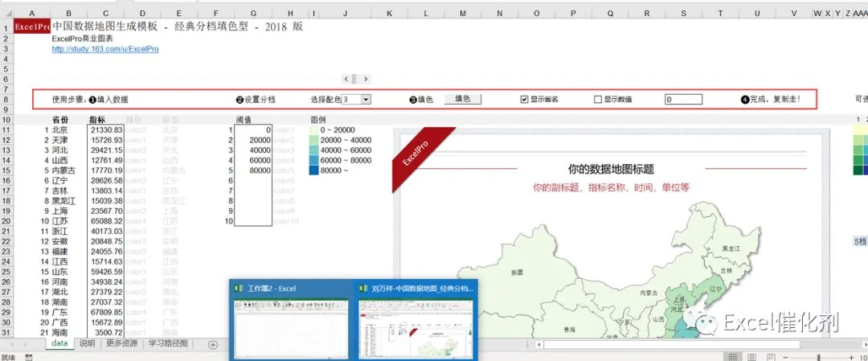Screen dimensions: 868x361
Task: Click the 图例 header cell
Action: (x=318, y=119)
